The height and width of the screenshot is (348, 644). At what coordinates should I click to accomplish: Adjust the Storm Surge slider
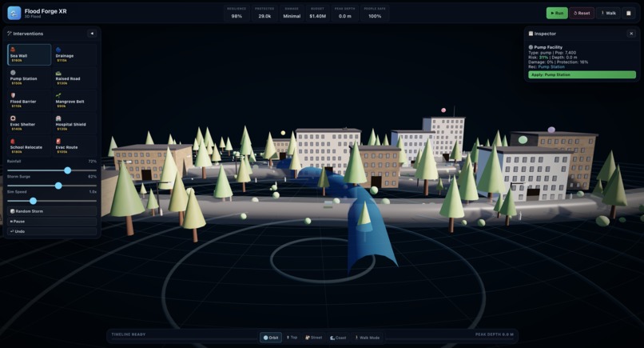click(x=52, y=186)
